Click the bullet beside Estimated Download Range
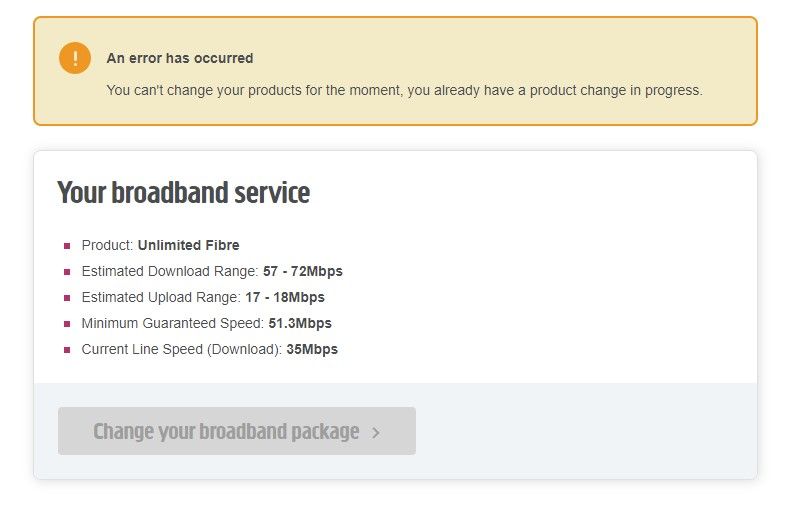 (67, 272)
